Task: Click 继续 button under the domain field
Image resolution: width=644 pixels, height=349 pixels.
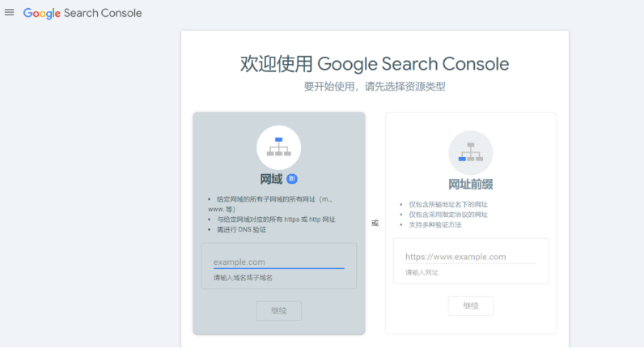Action: point(279,311)
